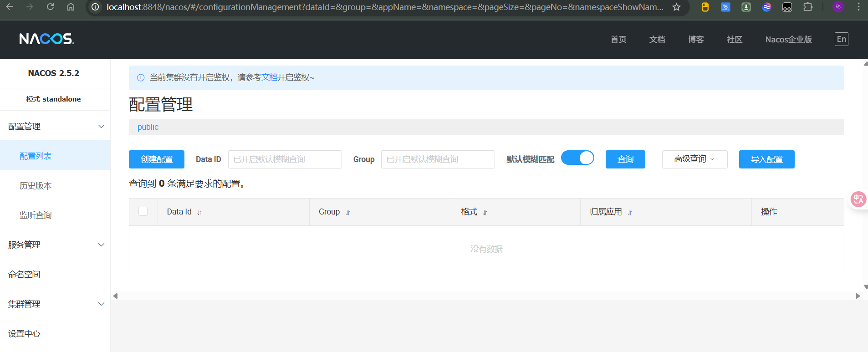868x352 pixels.
Task: Go to 首页 in the top navigation
Action: (618, 40)
